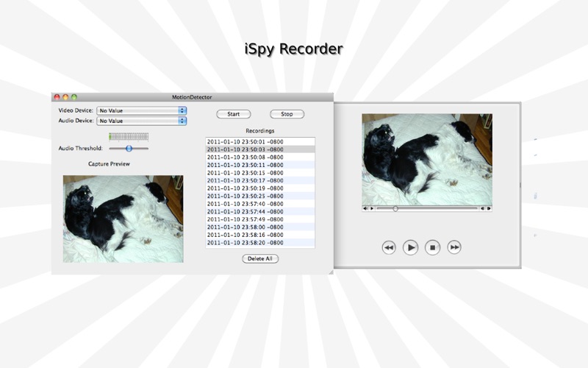Viewport: 588px width, 368px height.
Task: Click the MotionDetector window title text
Action: (192, 97)
